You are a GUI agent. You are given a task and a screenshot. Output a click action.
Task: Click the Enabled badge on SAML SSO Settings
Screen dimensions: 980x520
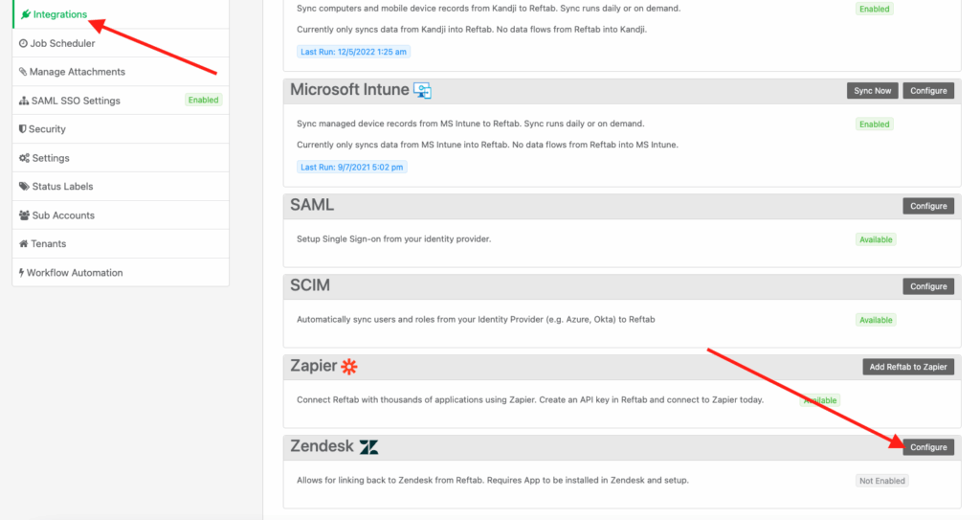204,101
